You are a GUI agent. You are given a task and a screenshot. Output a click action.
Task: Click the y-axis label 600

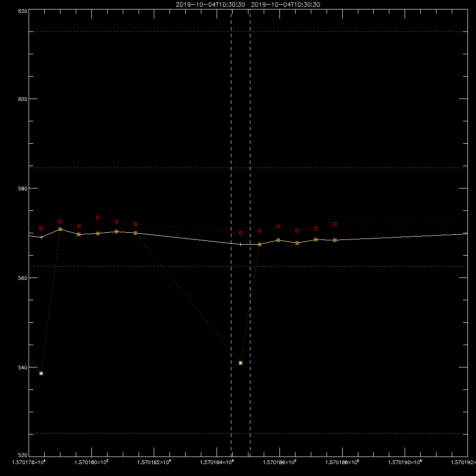point(23,99)
